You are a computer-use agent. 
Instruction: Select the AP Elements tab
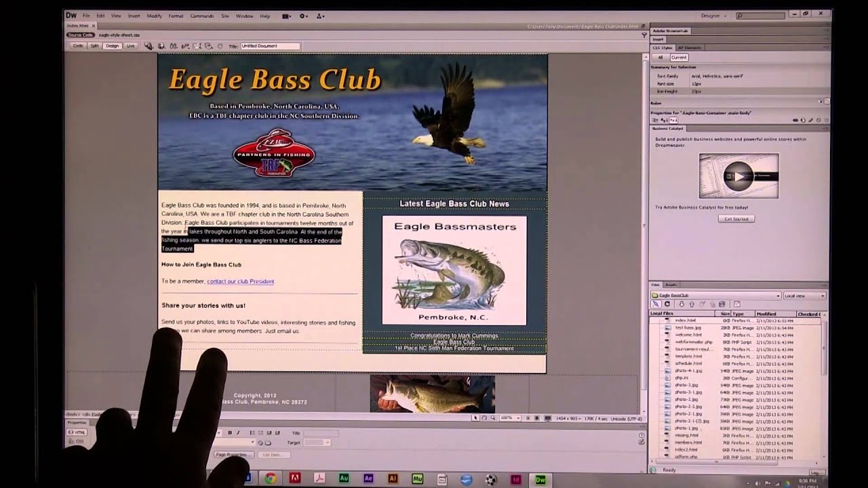[x=690, y=47]
